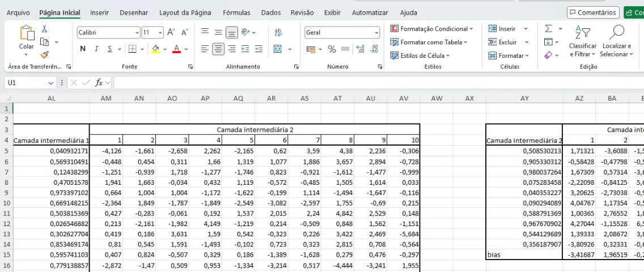Align cell content to the vertical middle
The width and height of the screenshot is (644, 272).
click(218, 32)
